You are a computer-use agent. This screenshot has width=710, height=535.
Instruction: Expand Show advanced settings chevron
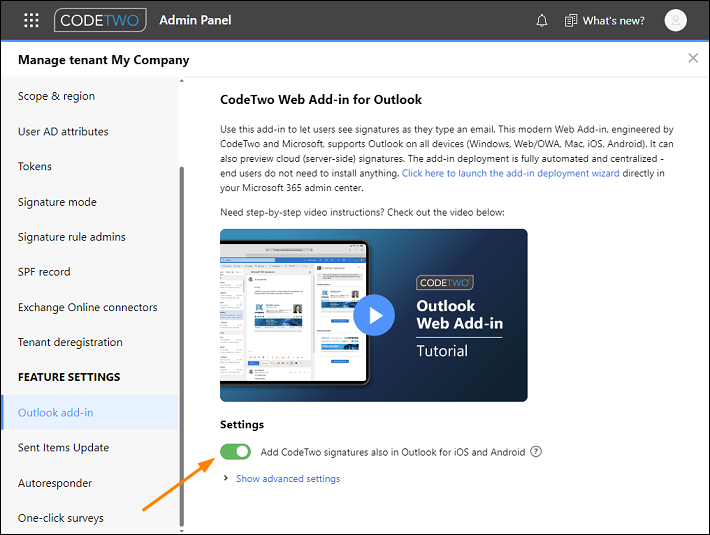point(225,478)
